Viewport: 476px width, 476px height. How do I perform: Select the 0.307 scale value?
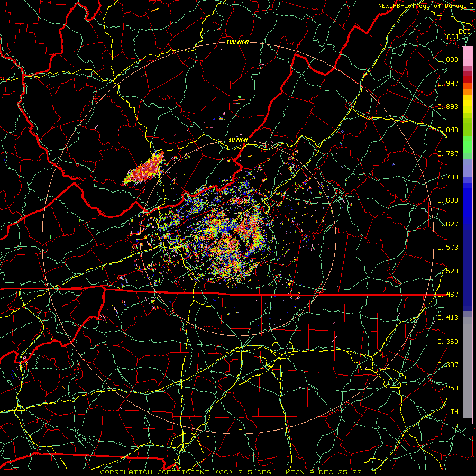click(x=448, y=365)
